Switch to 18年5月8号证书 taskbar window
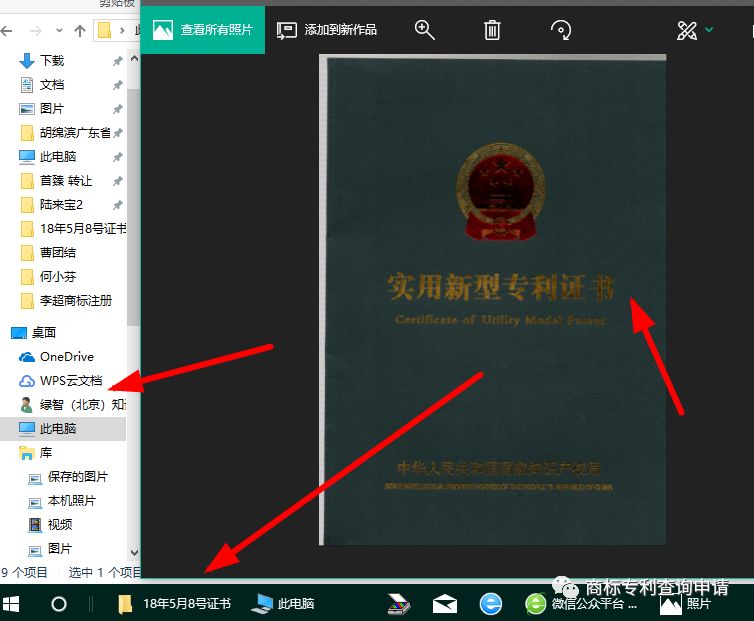 coord(175,604)
